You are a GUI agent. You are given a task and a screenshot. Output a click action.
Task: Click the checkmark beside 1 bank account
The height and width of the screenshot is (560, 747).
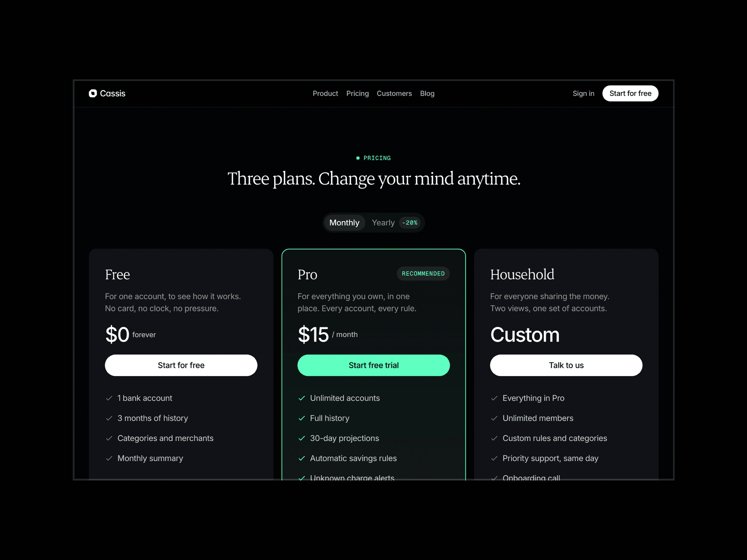(x=109, y=398)
